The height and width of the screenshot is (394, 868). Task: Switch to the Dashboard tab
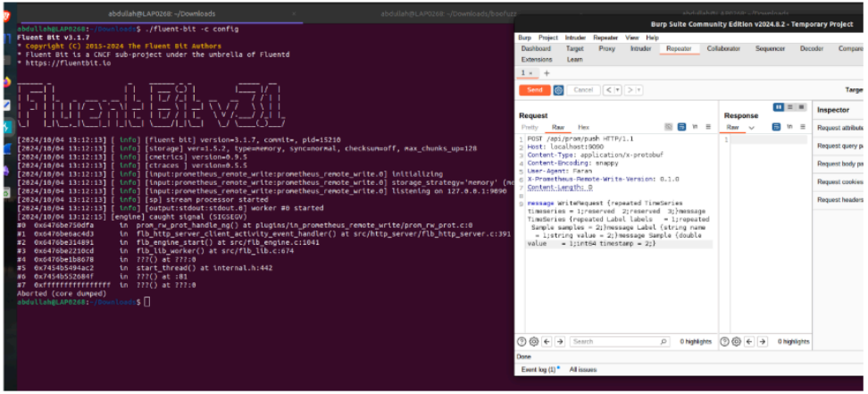pyautogui.click(x=536, y=49)
